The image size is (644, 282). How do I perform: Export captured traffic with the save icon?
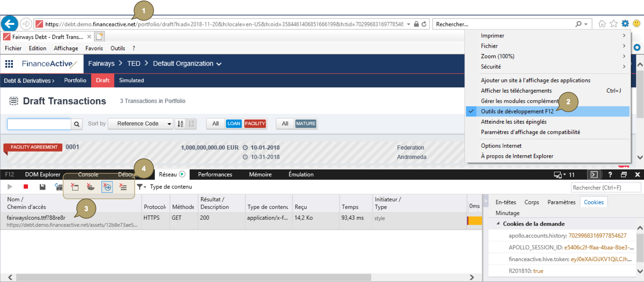click(x=42, y=187)
